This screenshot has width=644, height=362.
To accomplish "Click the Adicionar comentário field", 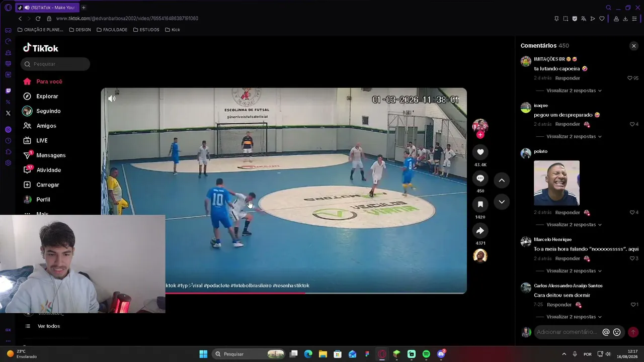I will (x=567, y=332).
